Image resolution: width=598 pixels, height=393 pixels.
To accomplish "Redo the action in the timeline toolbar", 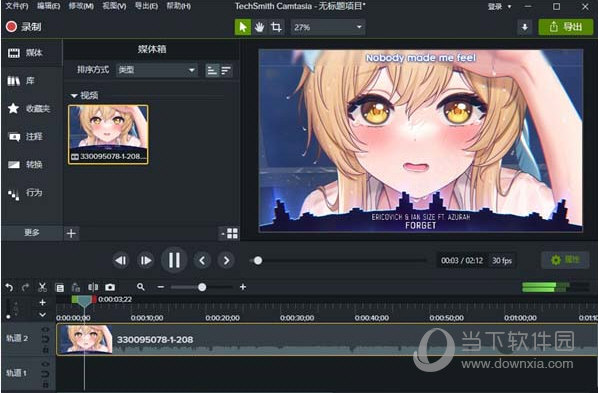I will [x=26, y=287].
